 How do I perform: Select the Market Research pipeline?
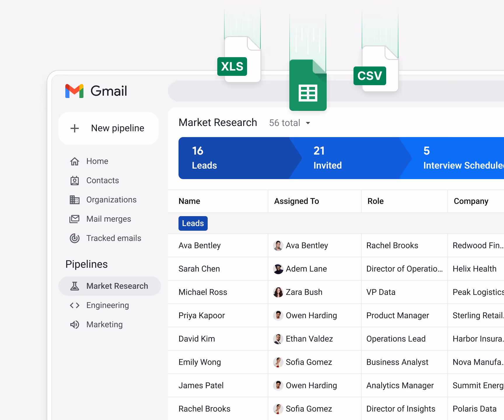(110, 286)
